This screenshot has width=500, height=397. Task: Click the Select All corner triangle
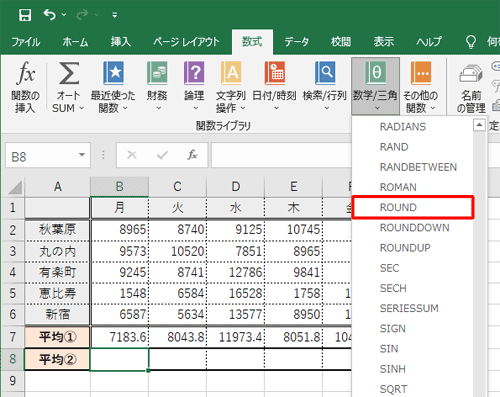click(x=15, y=187)
